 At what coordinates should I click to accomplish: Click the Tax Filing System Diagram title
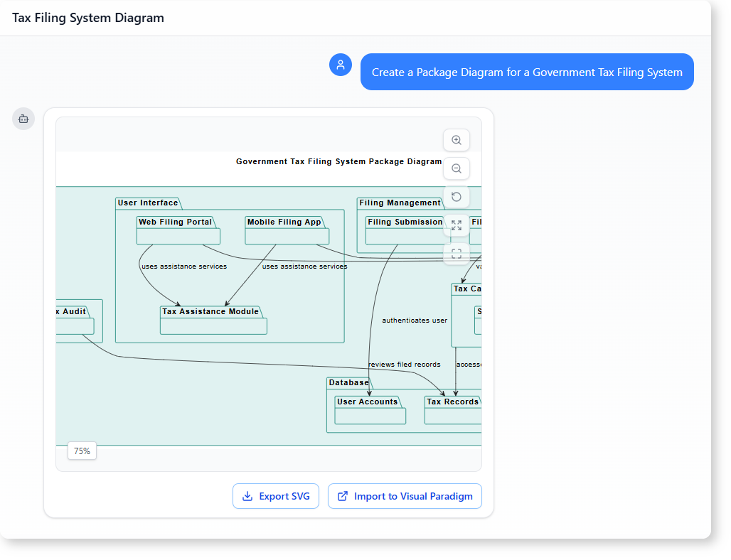pyautogui.click(x=88, y=18)
